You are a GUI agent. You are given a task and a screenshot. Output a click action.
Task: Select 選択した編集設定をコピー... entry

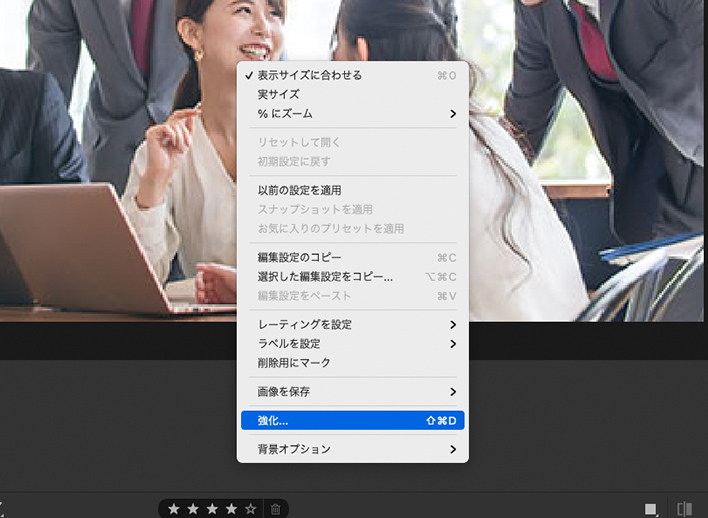point(353,277)
